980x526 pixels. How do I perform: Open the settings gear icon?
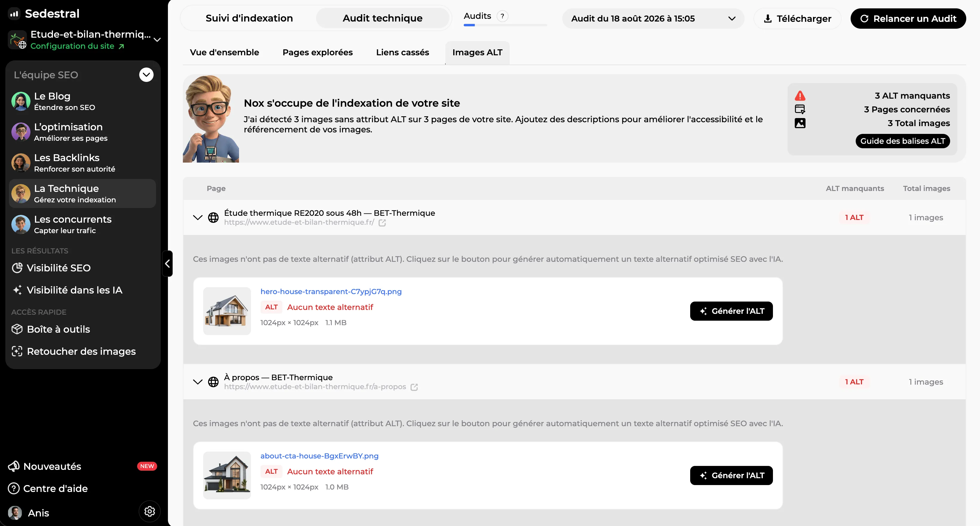(149, 511)
